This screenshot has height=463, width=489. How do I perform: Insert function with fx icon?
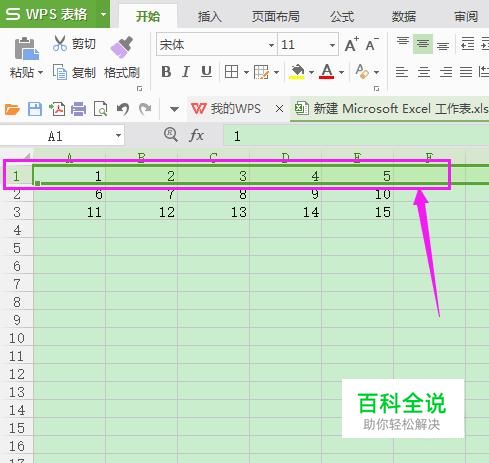click(x=196, y=136)
